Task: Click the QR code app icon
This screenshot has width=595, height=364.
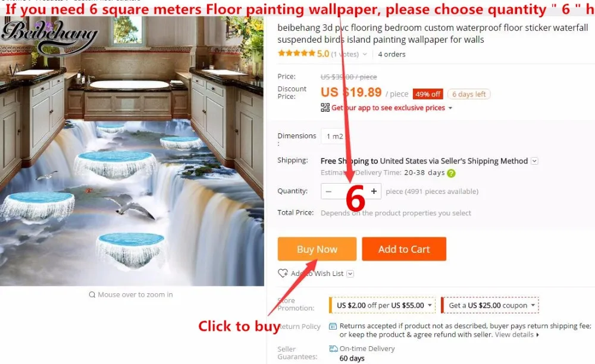Action: (325, 108)
